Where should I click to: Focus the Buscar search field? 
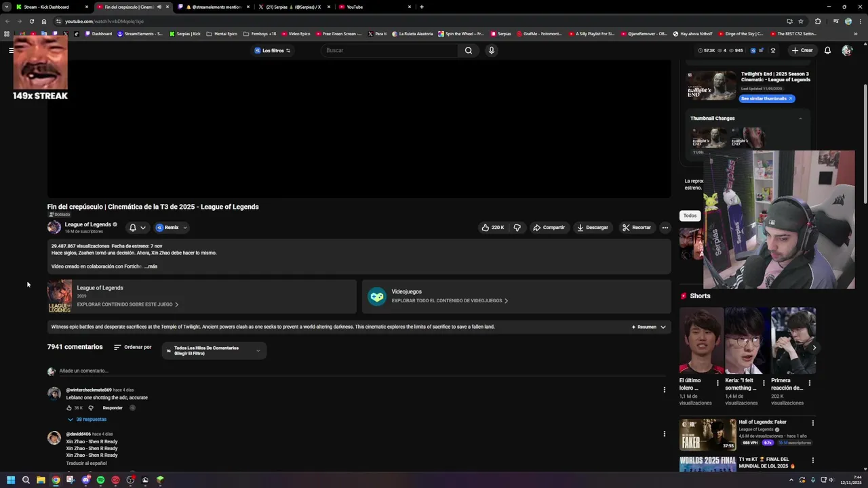click(x=390, y=50)
